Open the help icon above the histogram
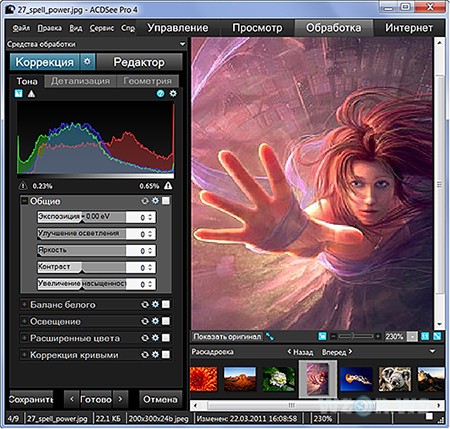The height and width of the screenshot is (429, 450). point(160,94)
